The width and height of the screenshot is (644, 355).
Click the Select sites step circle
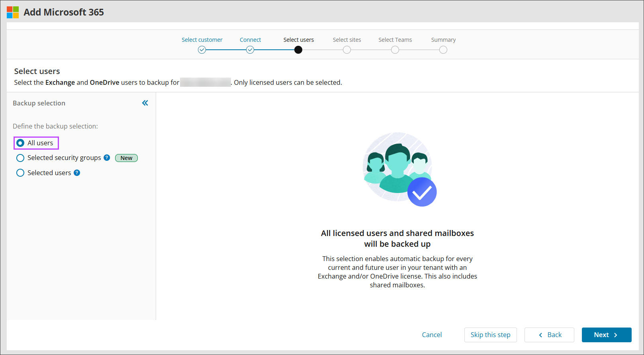point(347,50)
